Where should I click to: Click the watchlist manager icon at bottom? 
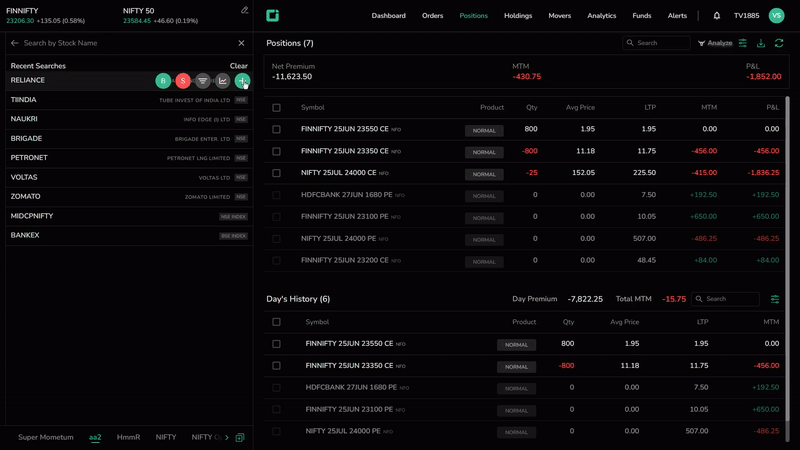240,438
